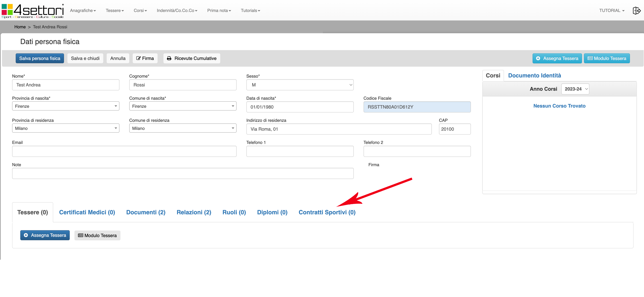Viewport: 644px width, 297px height.
Task: Open the Anno Corsi year selector
Action: (x=575, y=89)
